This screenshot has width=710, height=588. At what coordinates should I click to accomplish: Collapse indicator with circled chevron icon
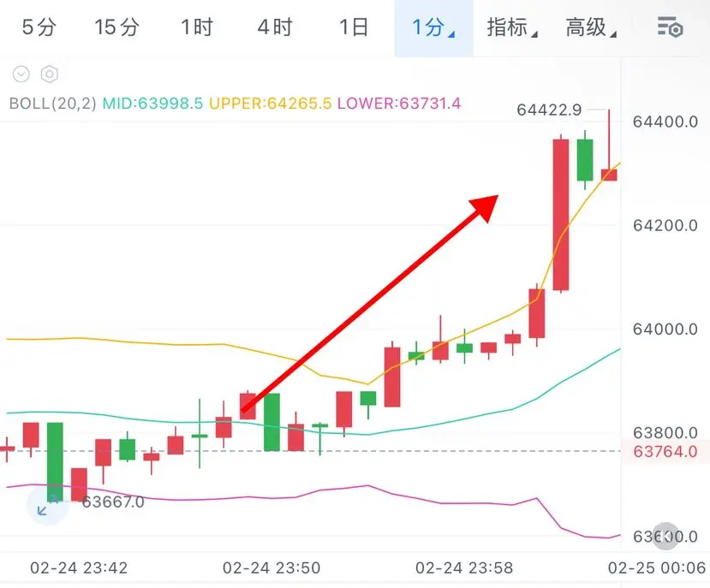21,74
